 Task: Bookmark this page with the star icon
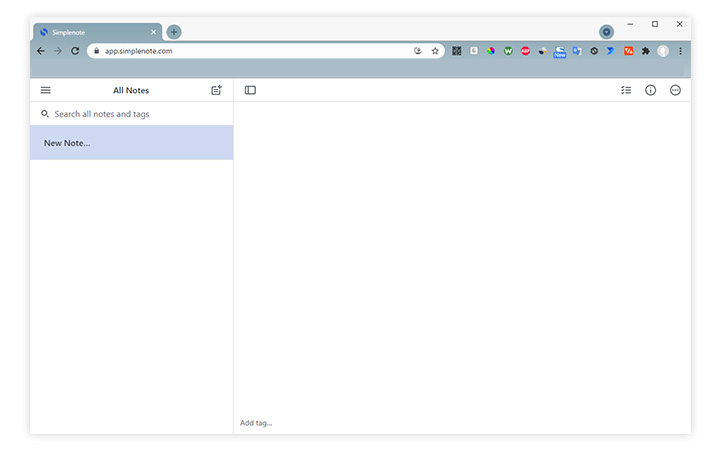[435, 51]
